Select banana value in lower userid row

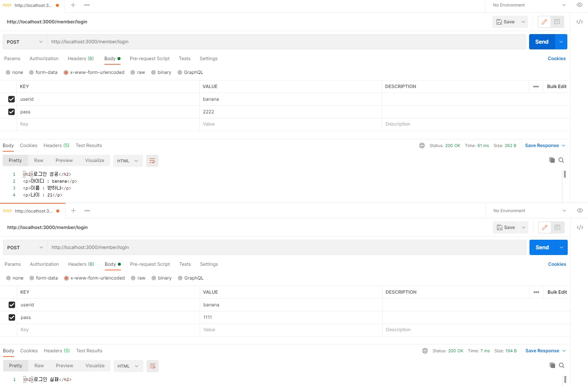(x=211, y=305)
